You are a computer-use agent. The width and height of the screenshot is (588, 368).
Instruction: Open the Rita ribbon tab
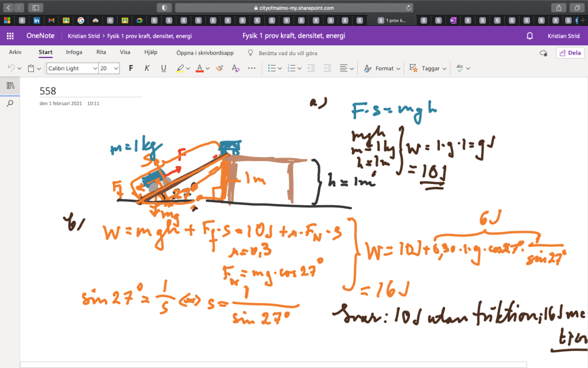[x=101, y=52]
